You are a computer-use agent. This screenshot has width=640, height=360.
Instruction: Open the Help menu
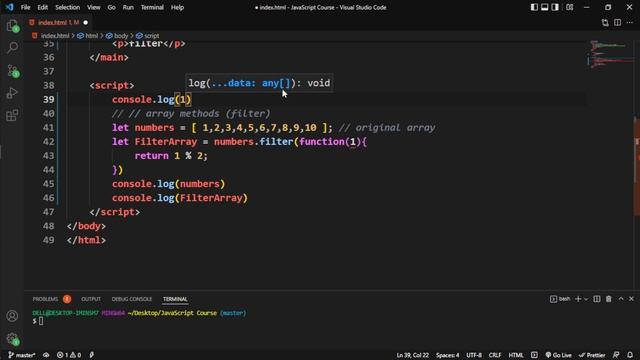click(x=177, y=7)
